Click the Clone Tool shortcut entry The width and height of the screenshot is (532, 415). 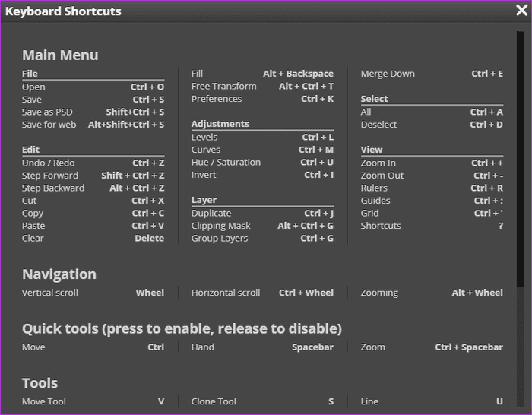pos(214,401)
